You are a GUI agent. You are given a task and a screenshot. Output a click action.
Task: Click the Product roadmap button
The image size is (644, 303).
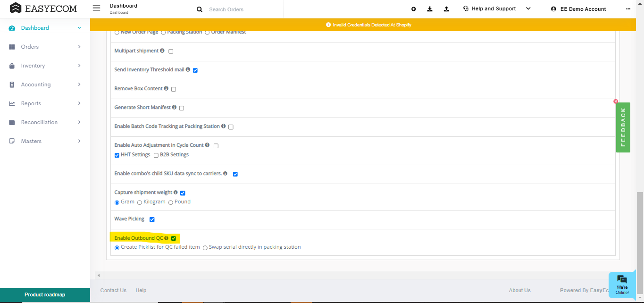45,295
